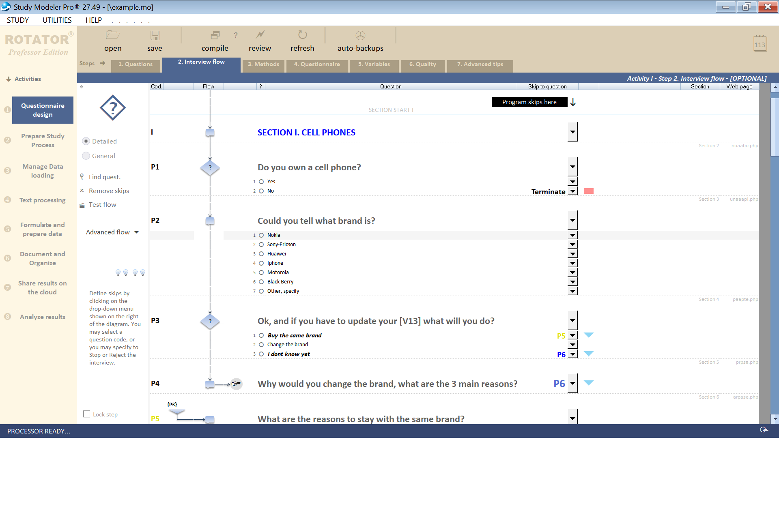This screenshot has height=532, width=779.
Task: Open the HELP menu
Action: point(94,20)
